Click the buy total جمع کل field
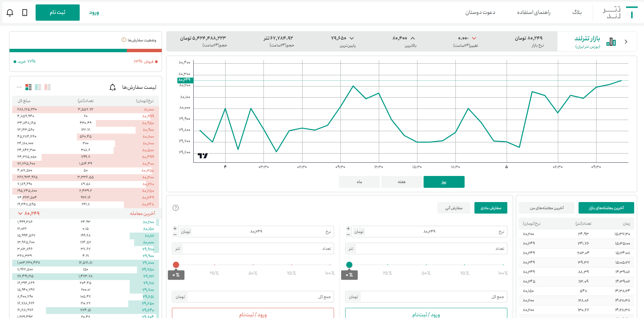 click(426, 297)
